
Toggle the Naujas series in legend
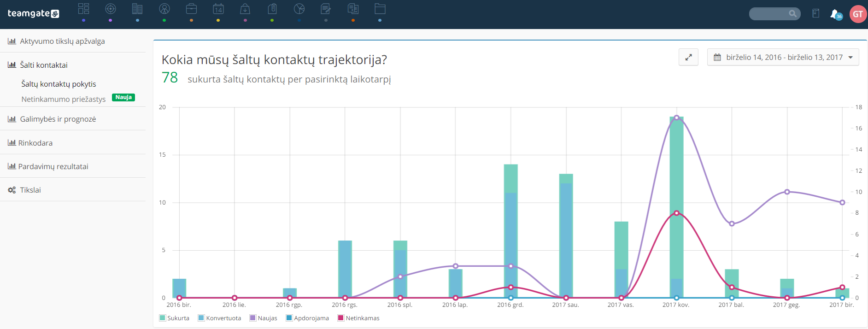(264, 318)
